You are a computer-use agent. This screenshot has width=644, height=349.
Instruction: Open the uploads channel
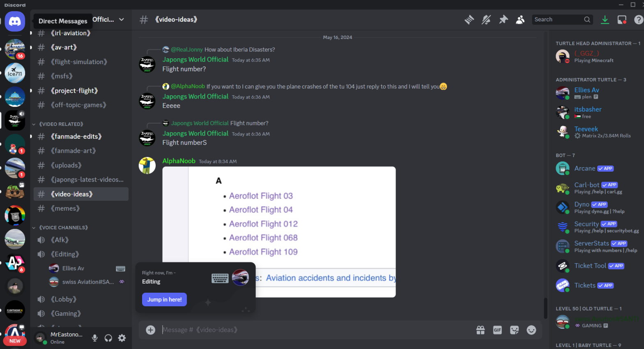pos(81,165)
